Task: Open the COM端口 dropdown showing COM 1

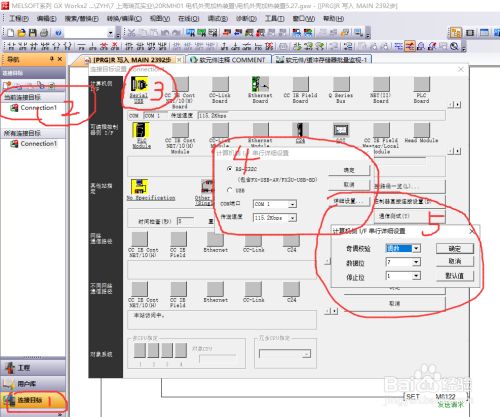Action: click(292, 204)
